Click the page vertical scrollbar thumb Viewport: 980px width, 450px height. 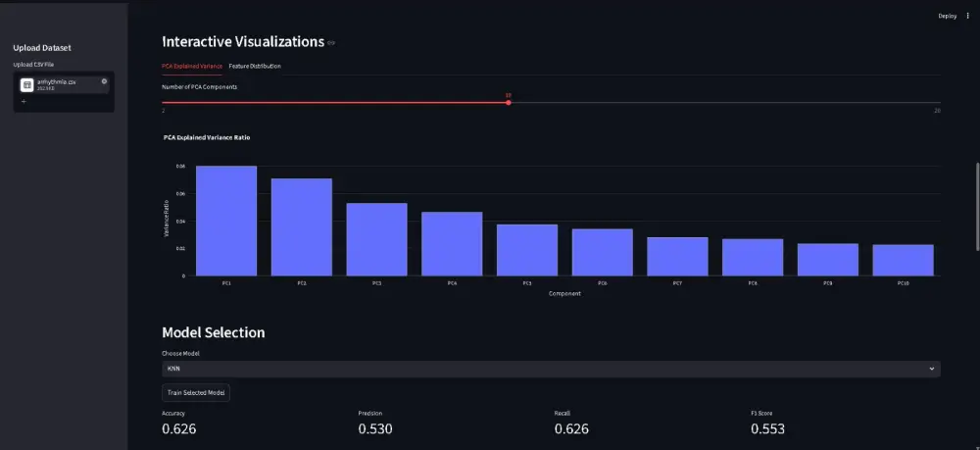click(x=977, y=206)
